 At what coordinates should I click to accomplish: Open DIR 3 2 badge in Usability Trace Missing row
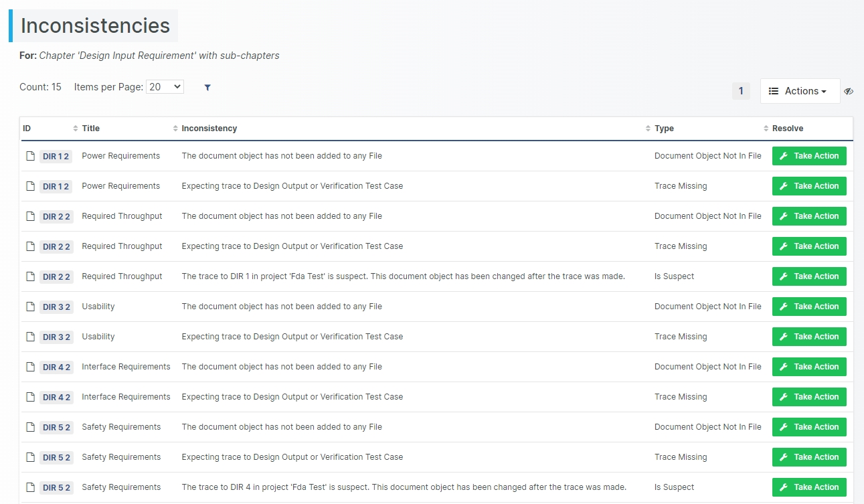pos(56,337)
